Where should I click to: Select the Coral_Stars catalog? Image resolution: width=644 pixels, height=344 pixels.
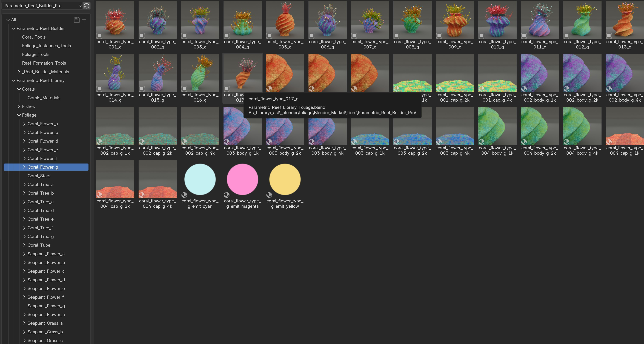coord(39,176)
